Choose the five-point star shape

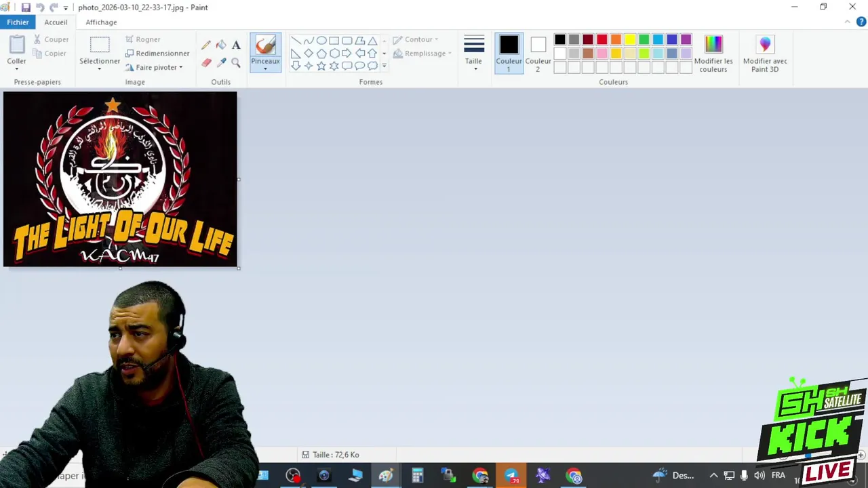click(321, 66)
